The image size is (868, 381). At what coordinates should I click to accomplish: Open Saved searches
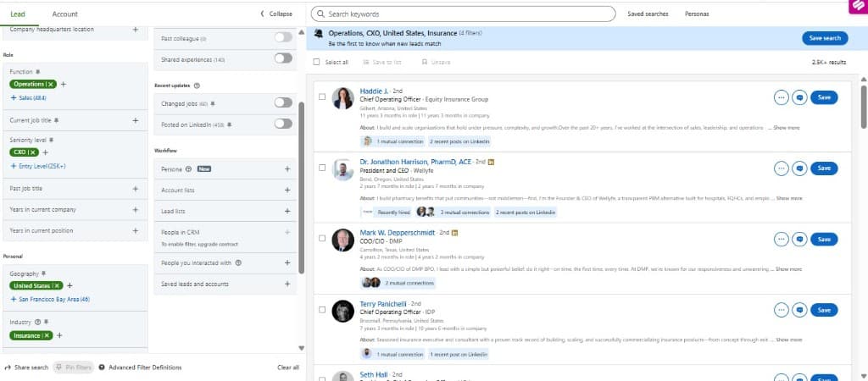pos(648,14)
